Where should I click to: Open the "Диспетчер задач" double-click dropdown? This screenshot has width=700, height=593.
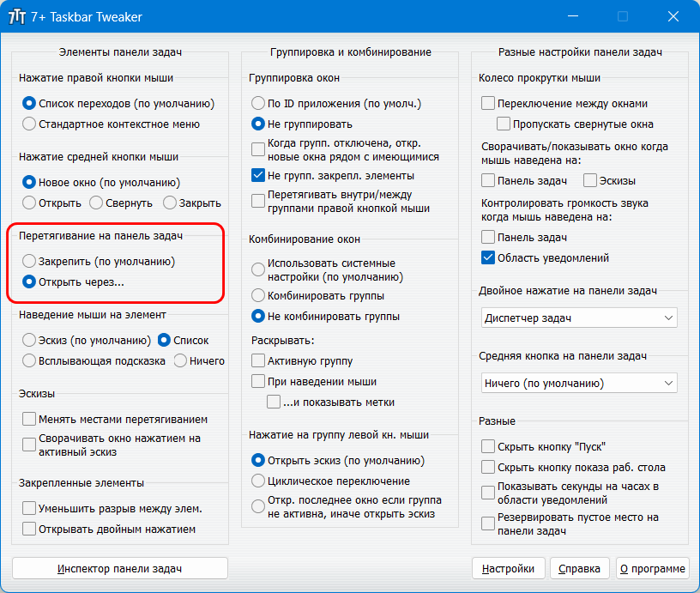pos(579,318)
